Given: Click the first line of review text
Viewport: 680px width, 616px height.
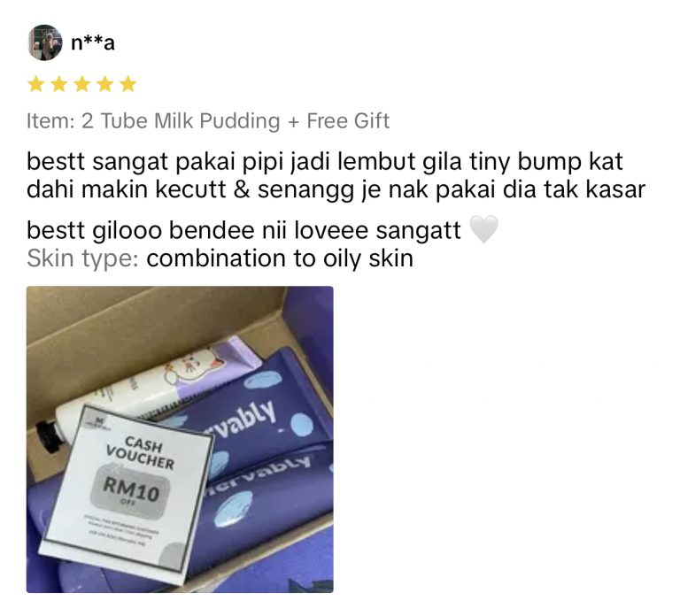Looking at the screenshot, I should [x=324, y=162].
